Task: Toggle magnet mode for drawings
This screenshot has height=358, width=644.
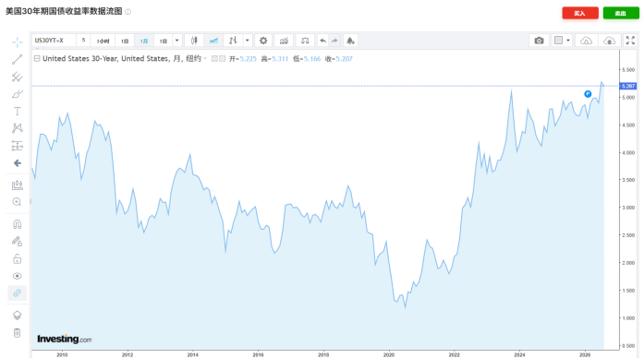Action: coord(18,224)
